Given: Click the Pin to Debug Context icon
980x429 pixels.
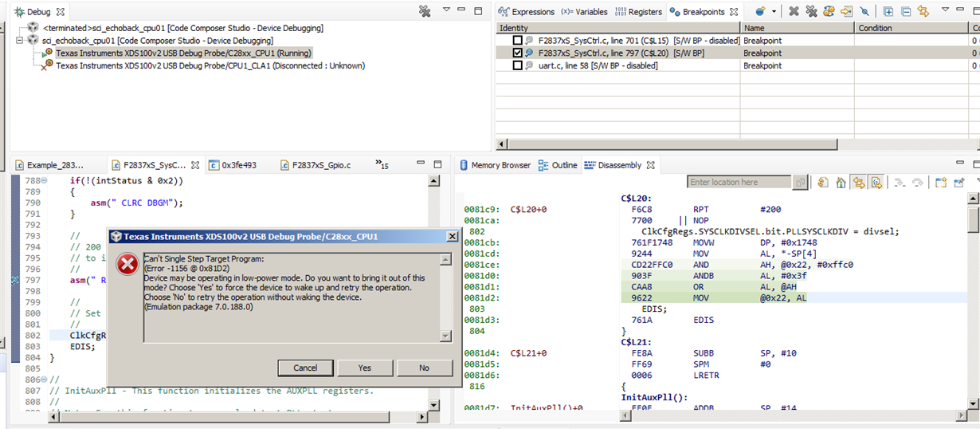Looking at the screenshot, I should tap(960, 182).
